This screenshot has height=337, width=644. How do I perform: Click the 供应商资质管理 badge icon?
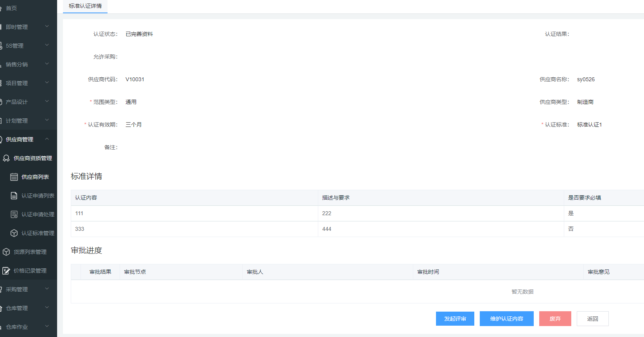(6, 158)
